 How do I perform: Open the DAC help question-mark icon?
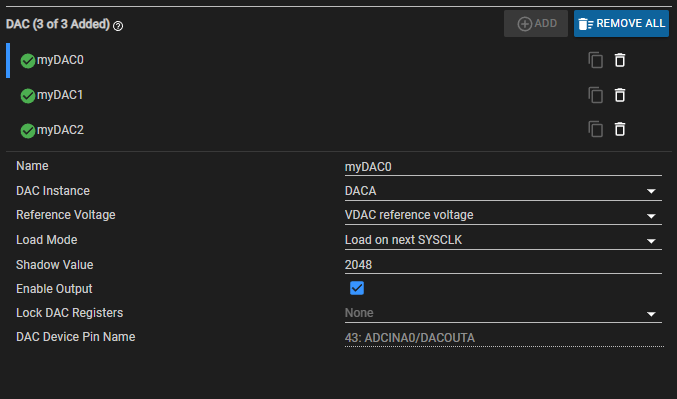click(x=118, y=26)
